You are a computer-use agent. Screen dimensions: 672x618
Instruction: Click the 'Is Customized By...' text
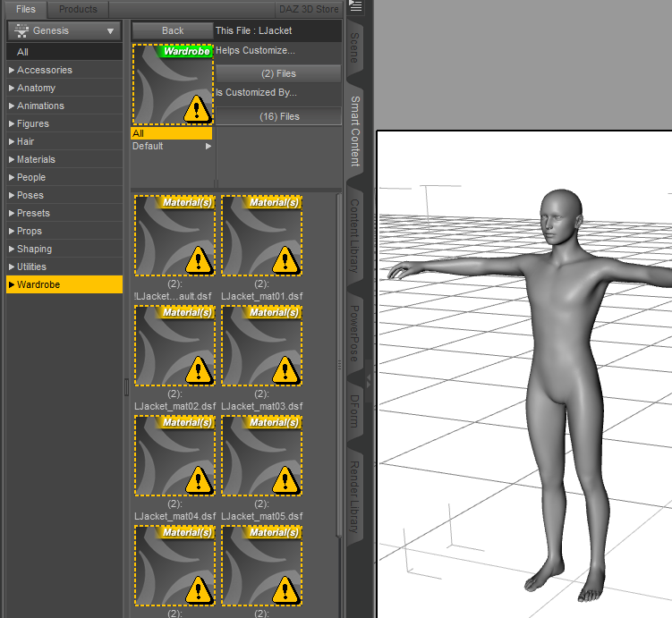[256, 92]
